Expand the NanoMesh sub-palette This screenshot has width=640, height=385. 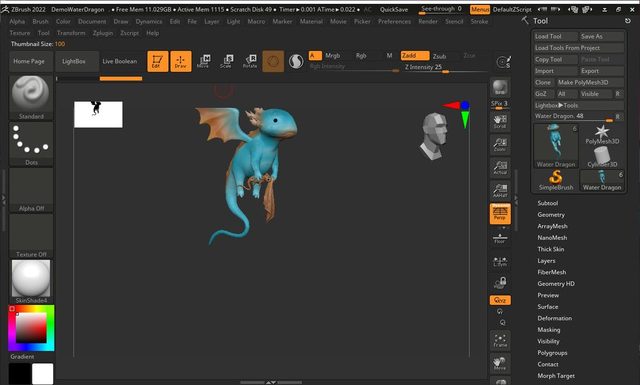point(552,237)
